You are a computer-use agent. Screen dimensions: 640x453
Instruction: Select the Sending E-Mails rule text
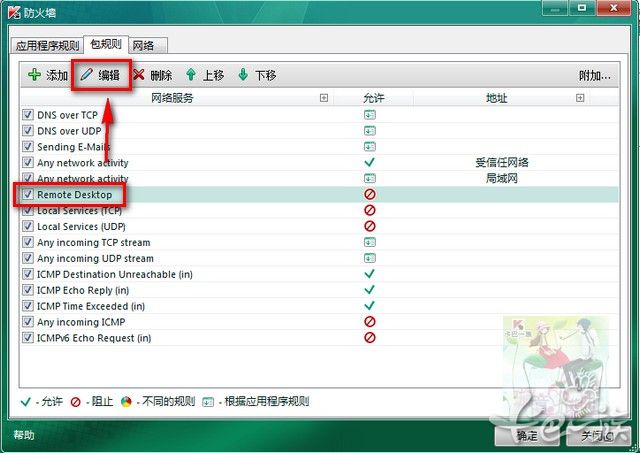[x=73, y=147]
